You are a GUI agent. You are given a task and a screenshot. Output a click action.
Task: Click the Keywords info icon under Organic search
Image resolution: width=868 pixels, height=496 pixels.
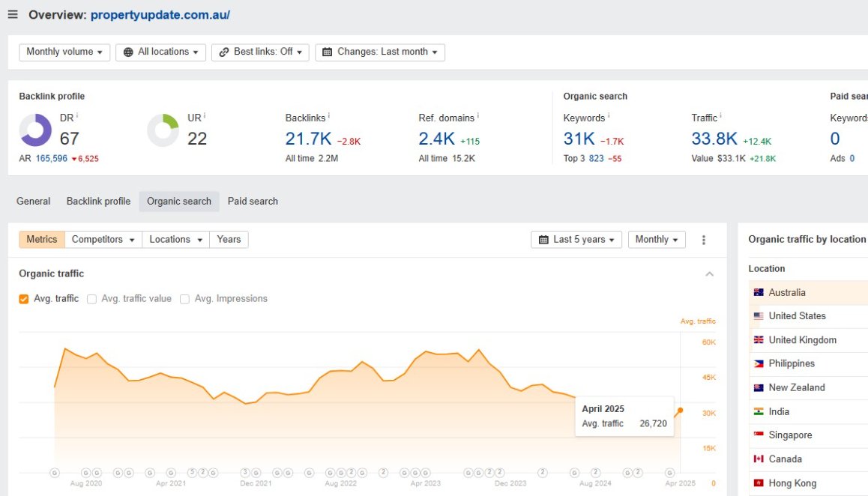[609, 115]
